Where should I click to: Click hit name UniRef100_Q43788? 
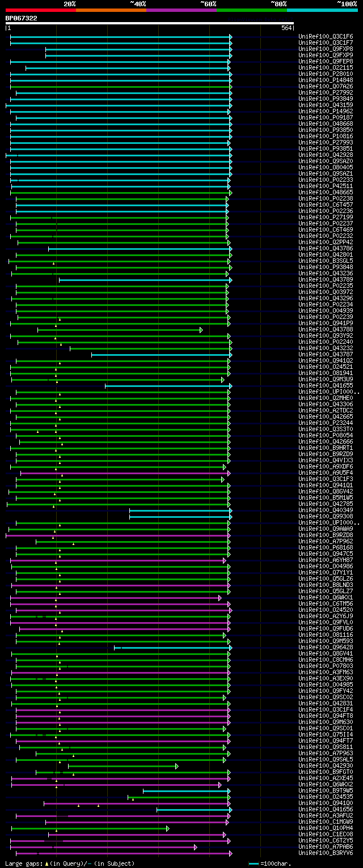(326, 330)
